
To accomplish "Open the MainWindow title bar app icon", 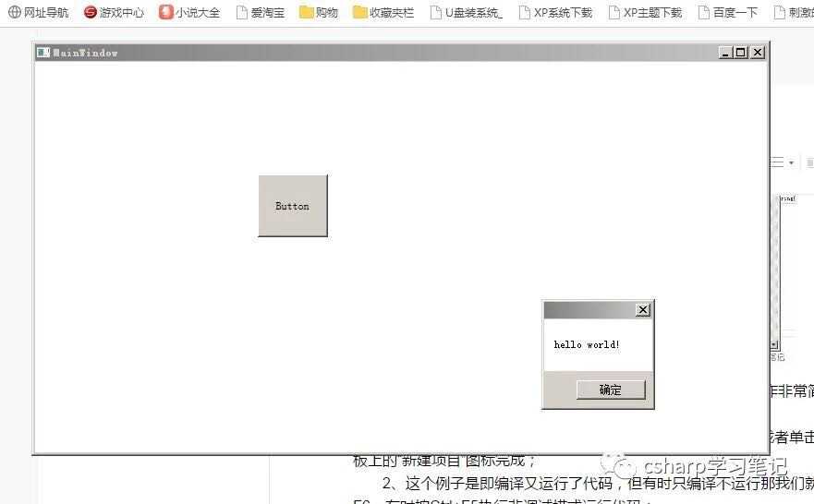I will (x=43, y=53).
